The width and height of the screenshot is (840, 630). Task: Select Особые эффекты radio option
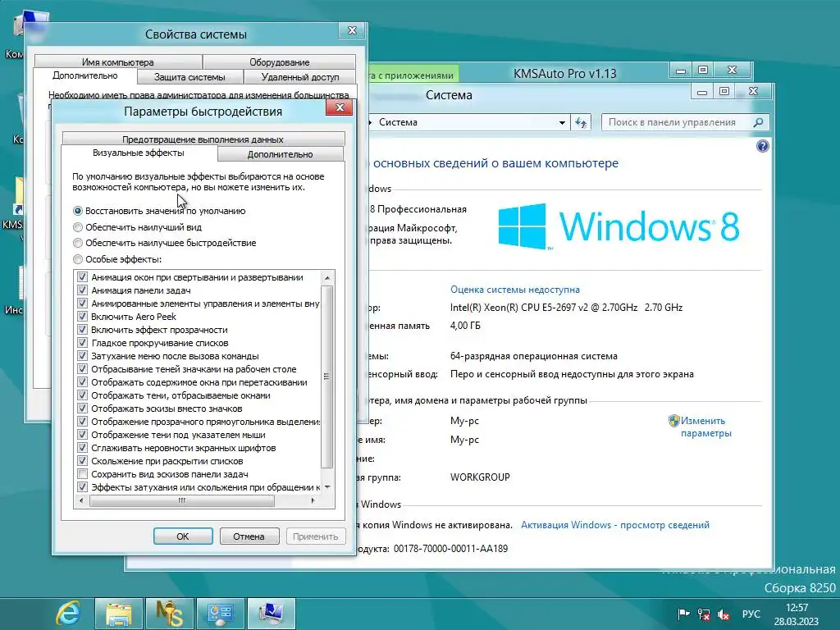pyautogui.click(x=117, y=259)
